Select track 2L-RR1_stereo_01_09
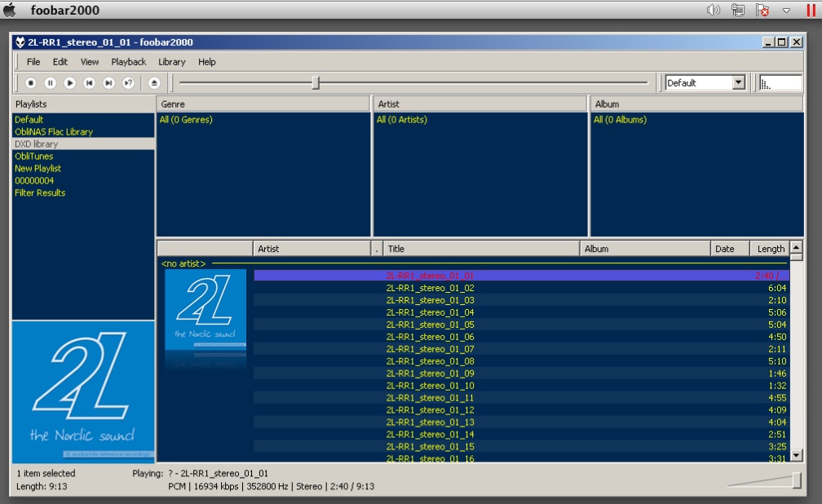The image size is (822, 504). point(521,373)
